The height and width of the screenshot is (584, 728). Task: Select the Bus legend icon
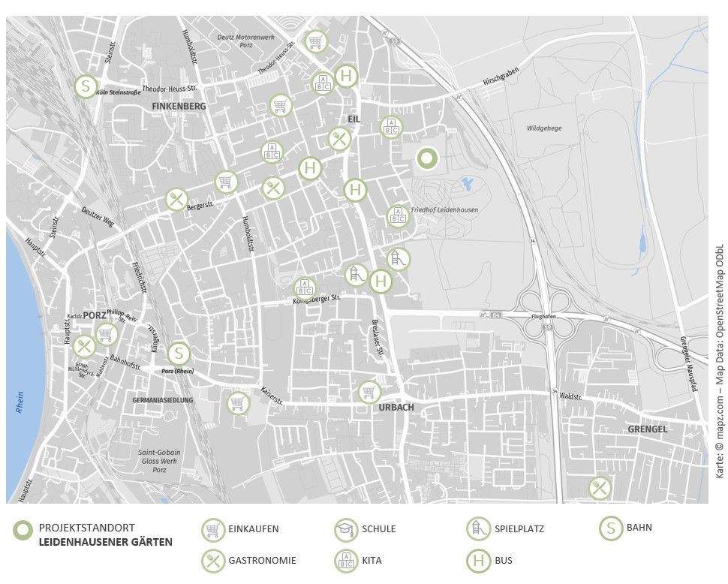pyautogui.click(x=477, y=560)
